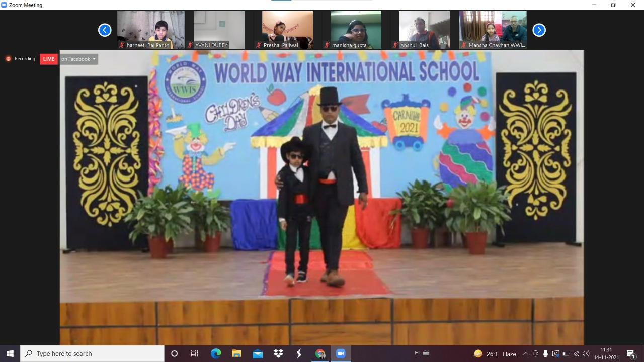Focus the 'Type here to search' box

[x=92, y=353]
